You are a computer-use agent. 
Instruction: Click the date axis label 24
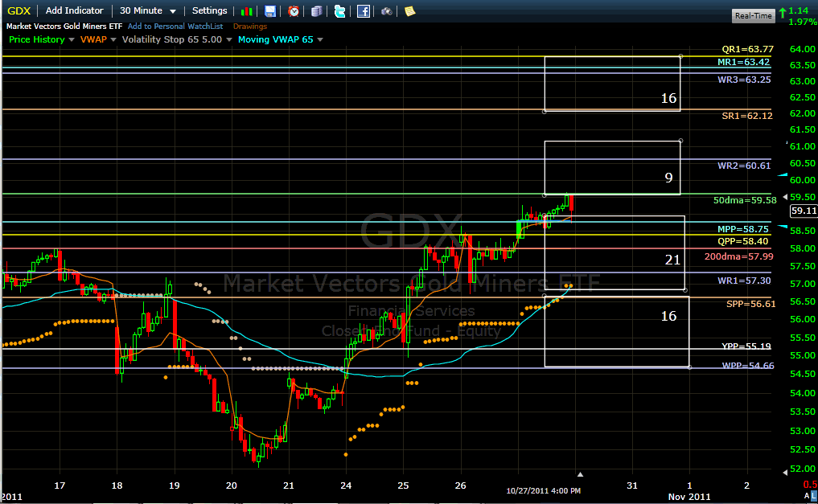(346, 486)
